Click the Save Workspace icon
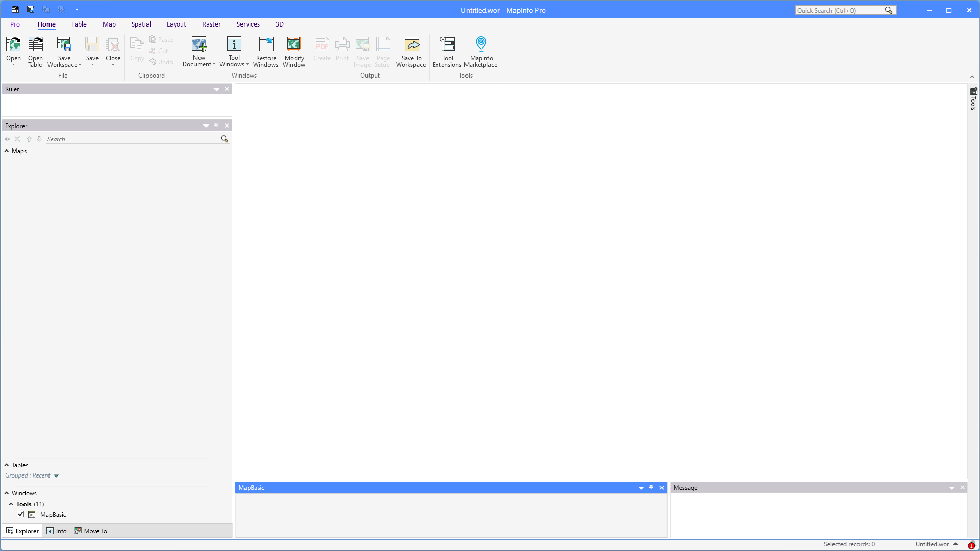The width and height of the screenshot is (980, 551). pyautogui.click(x=64, y=45)
